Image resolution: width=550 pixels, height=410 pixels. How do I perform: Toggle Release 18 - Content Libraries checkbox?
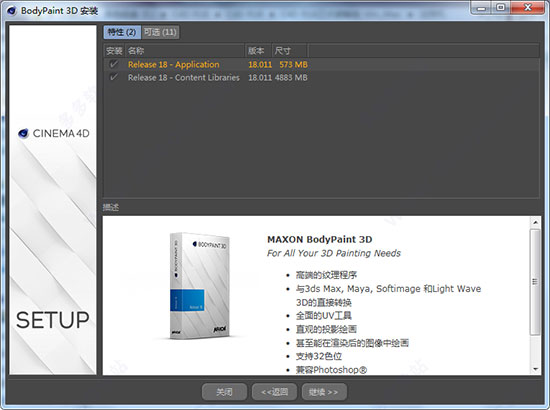point(114,77)
